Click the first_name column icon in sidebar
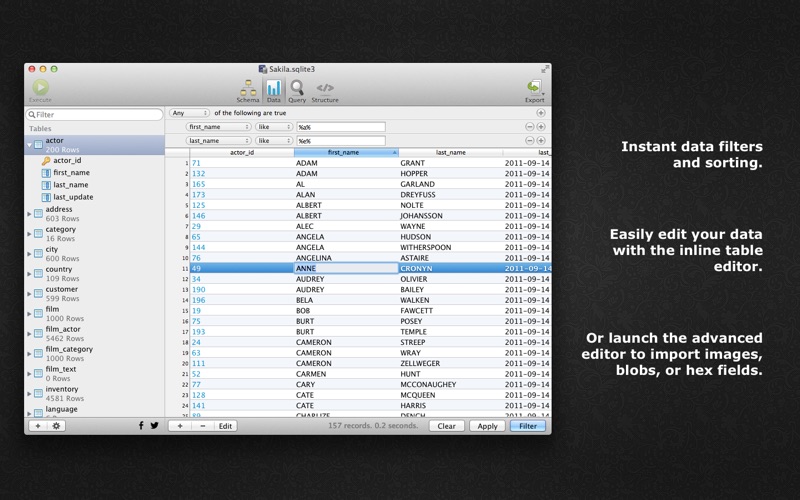Viewport: 800px width, 500px height. coord(46,173)
